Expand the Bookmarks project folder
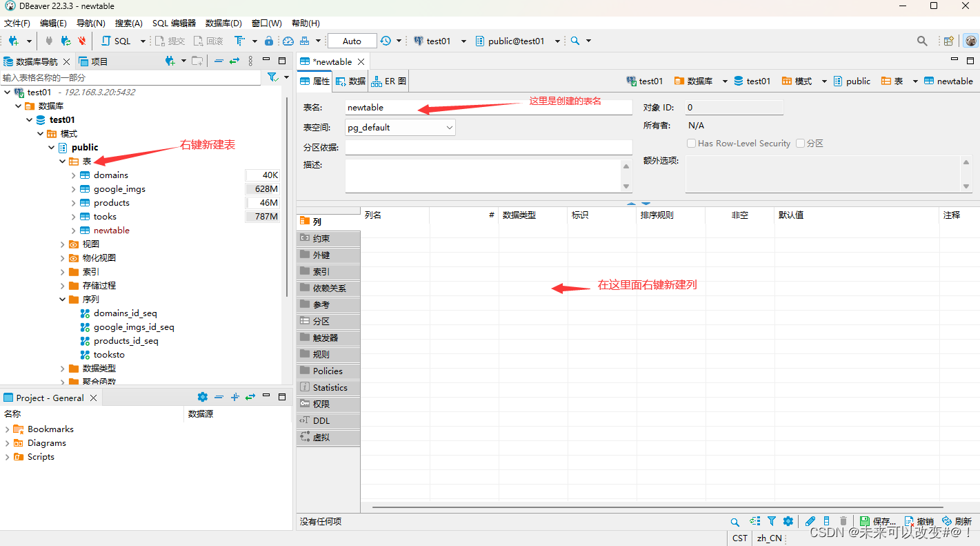Image resolution: width=980 pixels, height=546 pixels. (8, 429)
